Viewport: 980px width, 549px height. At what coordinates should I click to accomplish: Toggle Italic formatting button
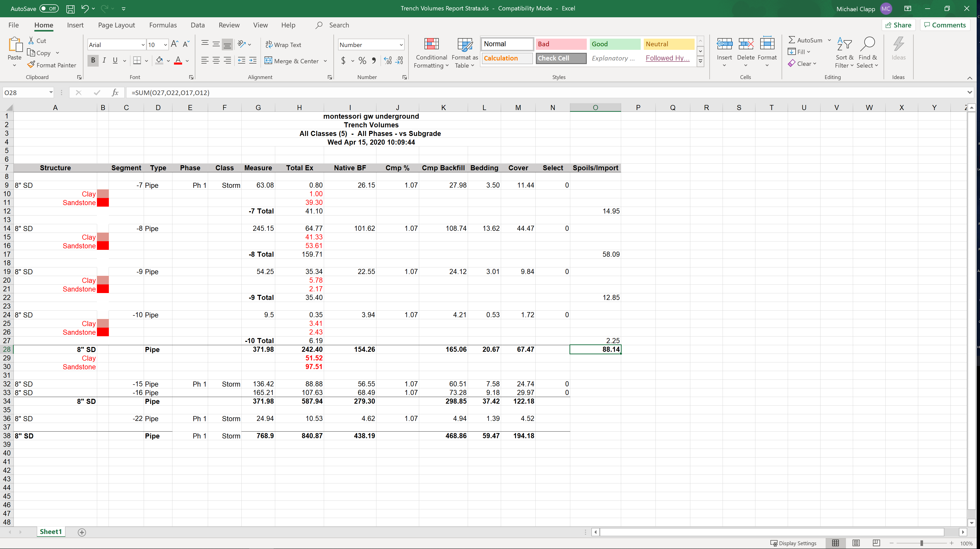(104, 60)
